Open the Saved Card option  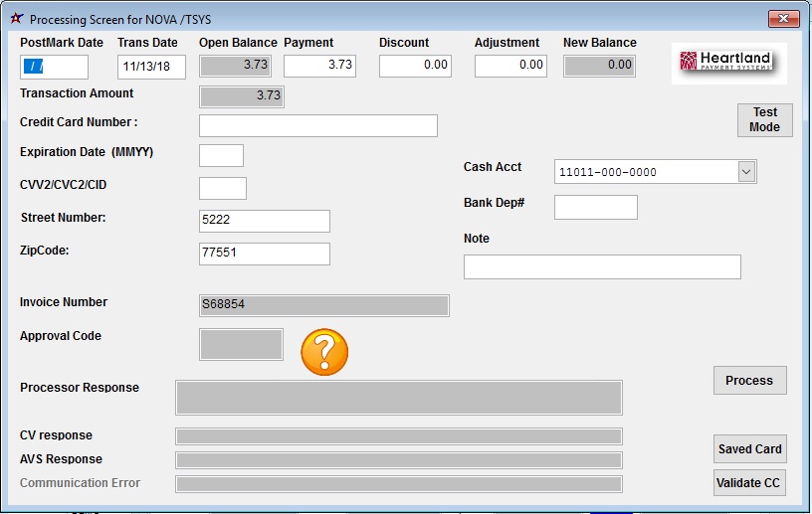coord(749,449)
